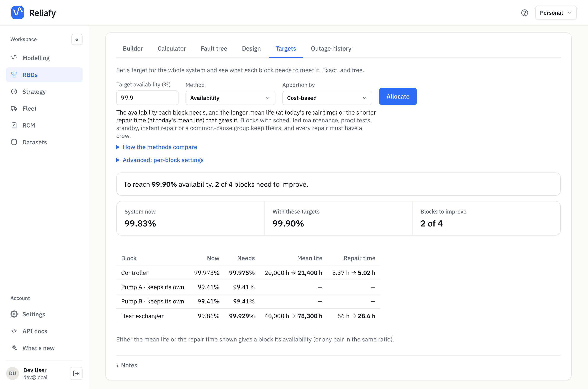The width and height of the screenshot is (588, 389).
Task: Click the Repair time column header
Action: [x=359, y=258]
